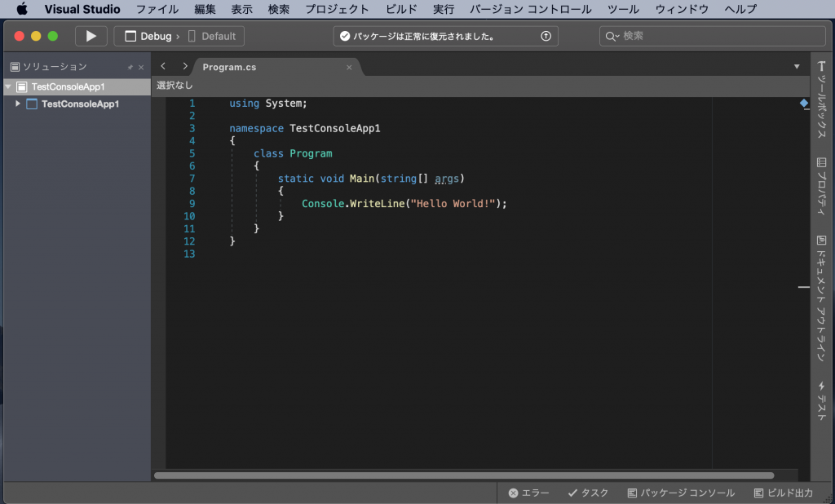This screenshot has height=504, width=835.
Task: Open the 実行 menu
Action: tap(444, 9)
